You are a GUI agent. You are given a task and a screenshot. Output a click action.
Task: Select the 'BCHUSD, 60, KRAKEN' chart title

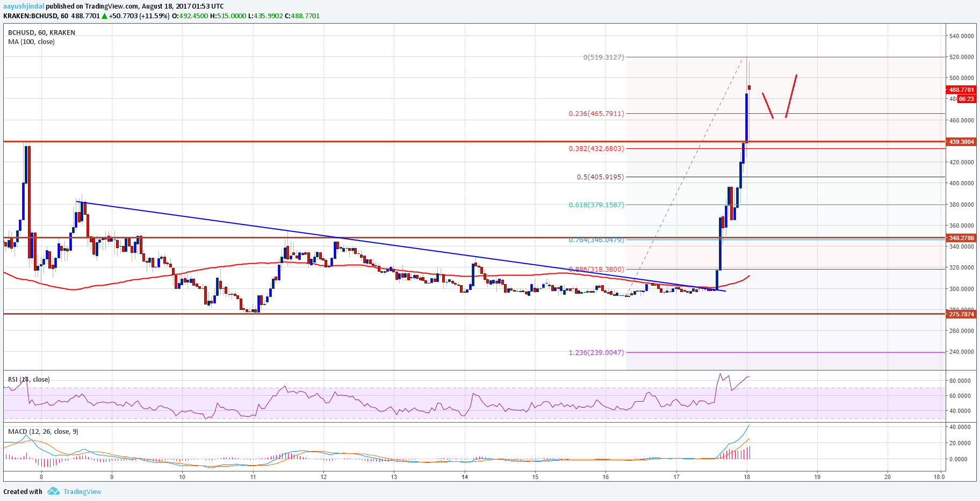point(41,33)
